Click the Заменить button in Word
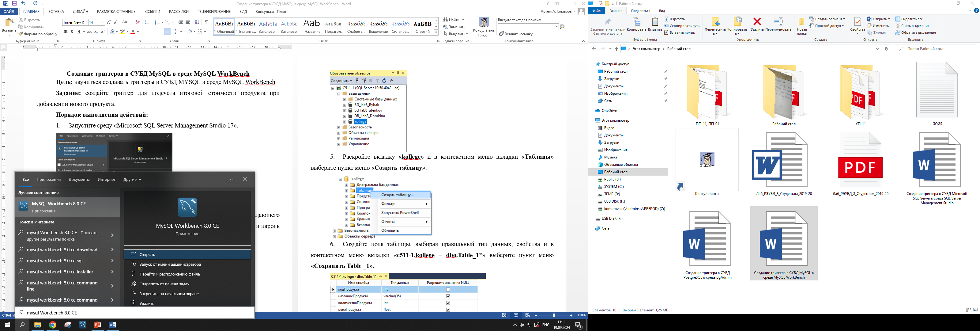The width and height of the screenshot is (980, 331). [x=454, y=27]
